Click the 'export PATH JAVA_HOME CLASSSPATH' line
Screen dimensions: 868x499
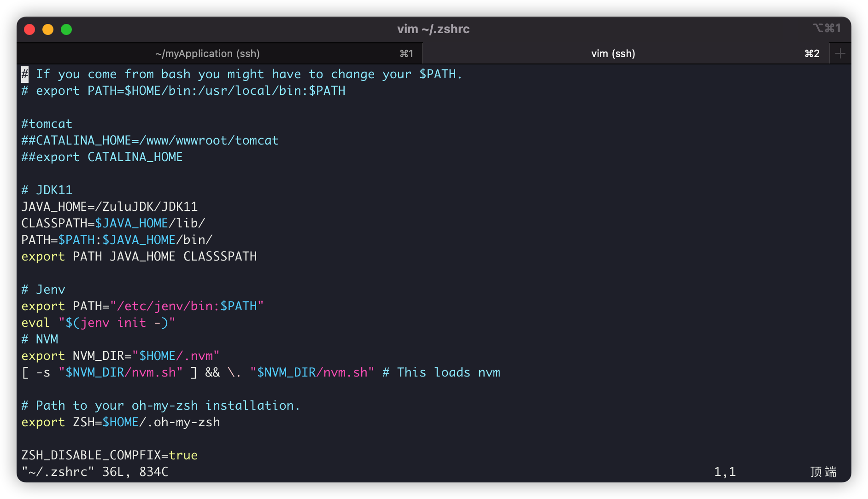139,256
